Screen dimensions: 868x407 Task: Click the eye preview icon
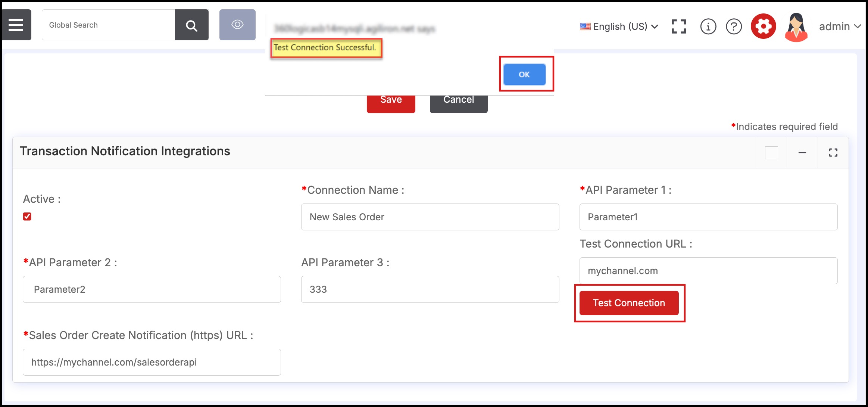(x=237, y=25)
